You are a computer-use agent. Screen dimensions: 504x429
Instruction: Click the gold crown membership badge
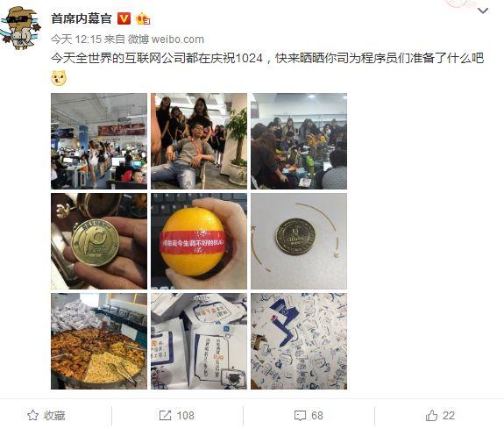pos(143,19)
